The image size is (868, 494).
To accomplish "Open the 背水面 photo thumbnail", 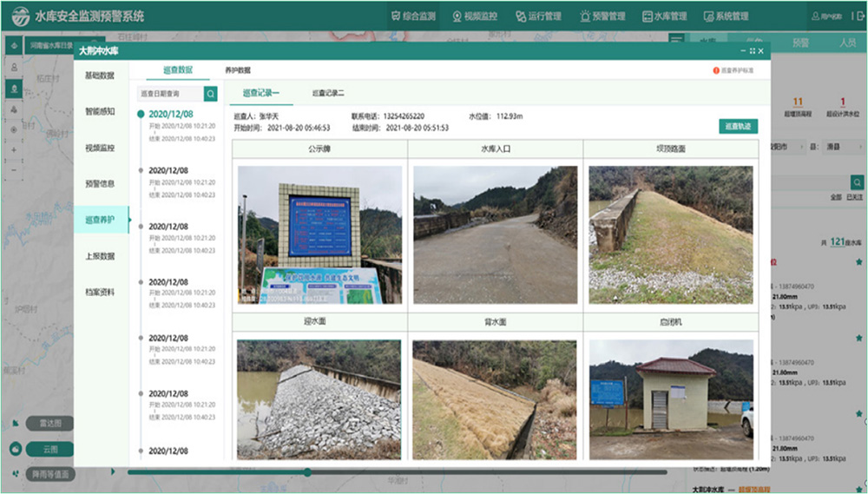I will pyautogui.click(x=495, y=399).
